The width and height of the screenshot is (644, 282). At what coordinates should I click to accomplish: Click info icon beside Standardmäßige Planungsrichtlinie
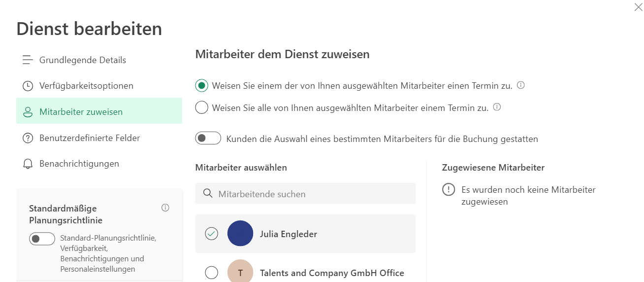pos(165,208)
